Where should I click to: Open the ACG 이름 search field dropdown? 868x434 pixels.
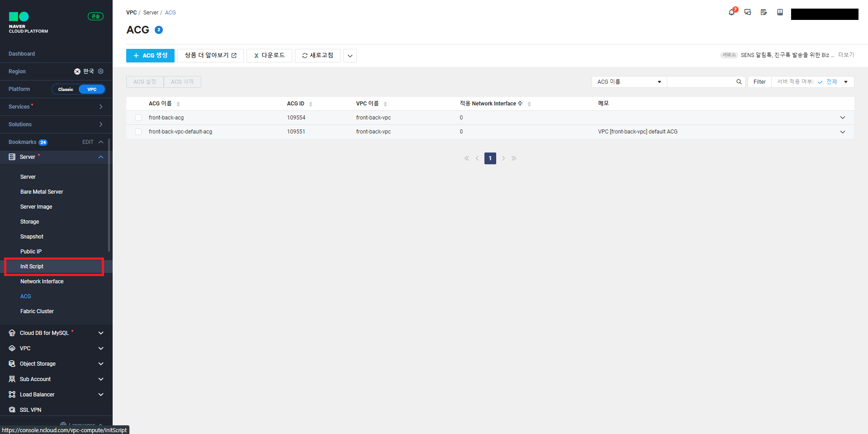628,81
